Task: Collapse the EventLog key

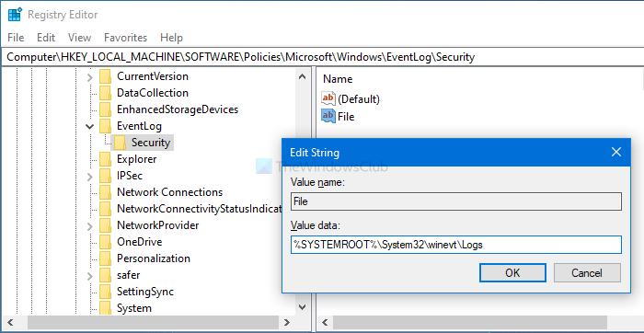Action: (90, 126)
